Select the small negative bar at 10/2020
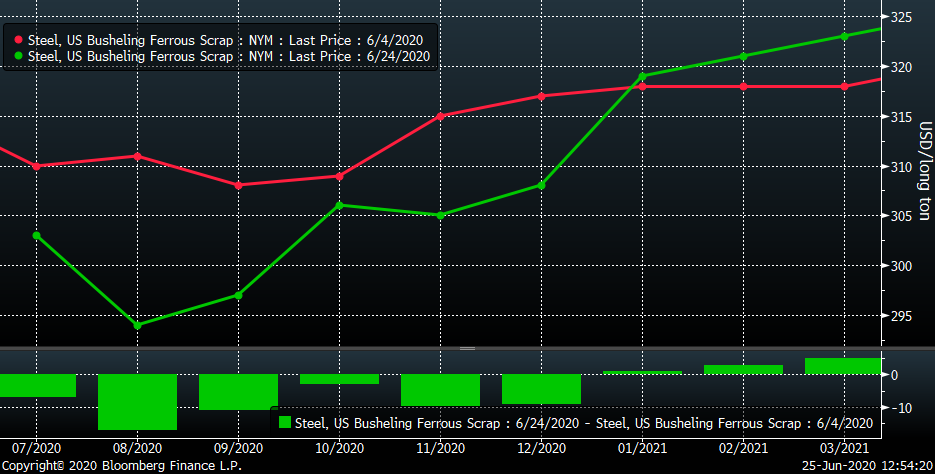 coord(339,379)
